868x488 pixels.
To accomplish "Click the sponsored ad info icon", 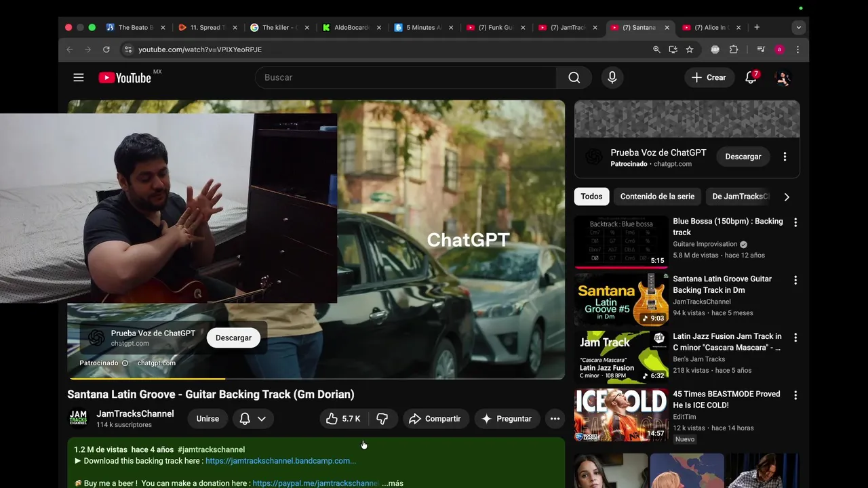I will [x=125, y=363].
